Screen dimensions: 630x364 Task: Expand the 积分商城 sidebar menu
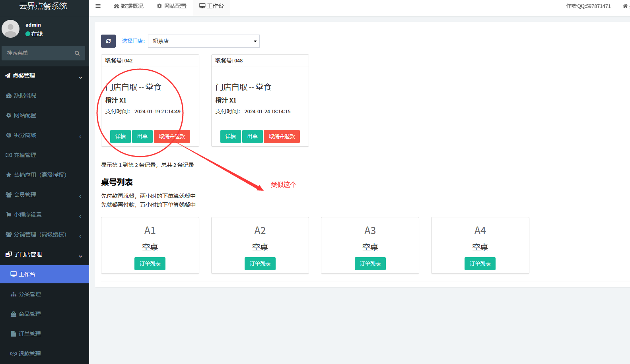[x=25, y=135]
